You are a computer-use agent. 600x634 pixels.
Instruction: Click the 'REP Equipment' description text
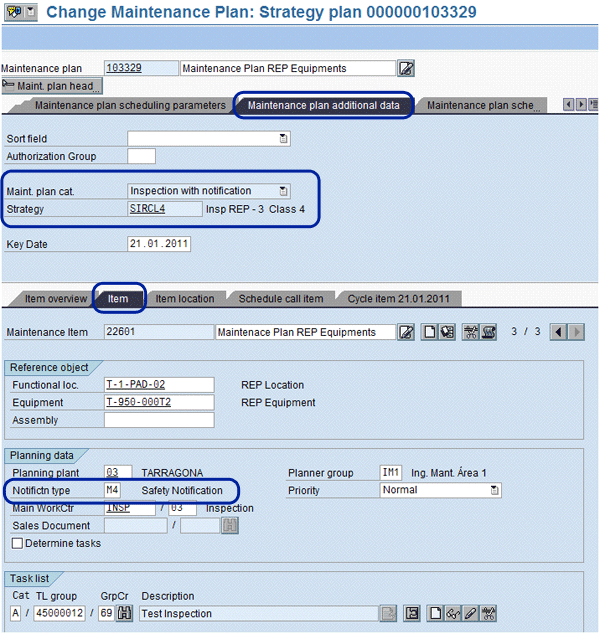click(278, 403)
